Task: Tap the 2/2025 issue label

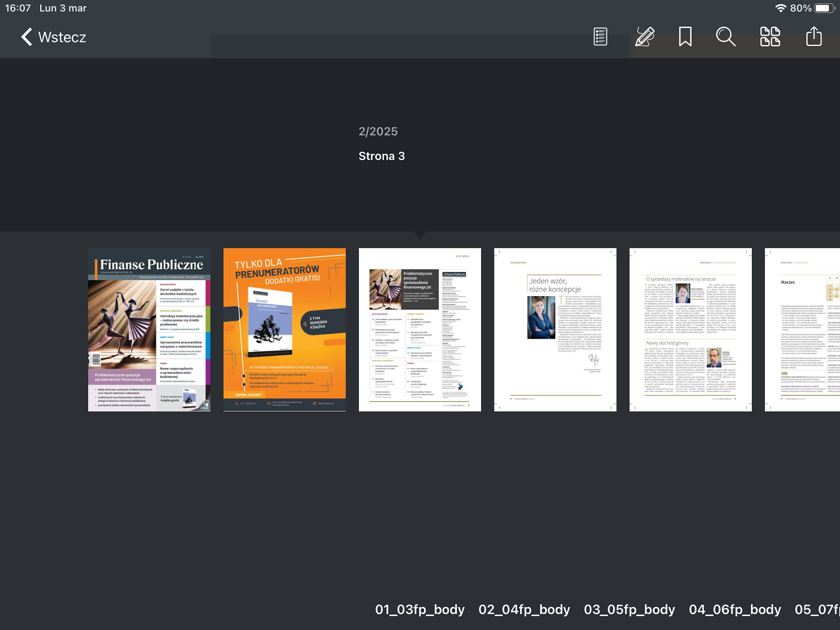Action: 378,131
